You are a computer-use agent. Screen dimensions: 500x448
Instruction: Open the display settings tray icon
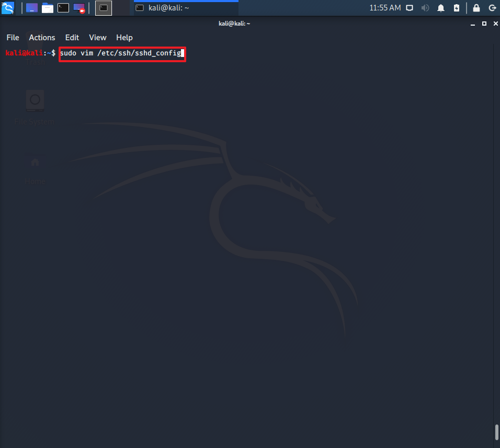[x=410, y=8]
